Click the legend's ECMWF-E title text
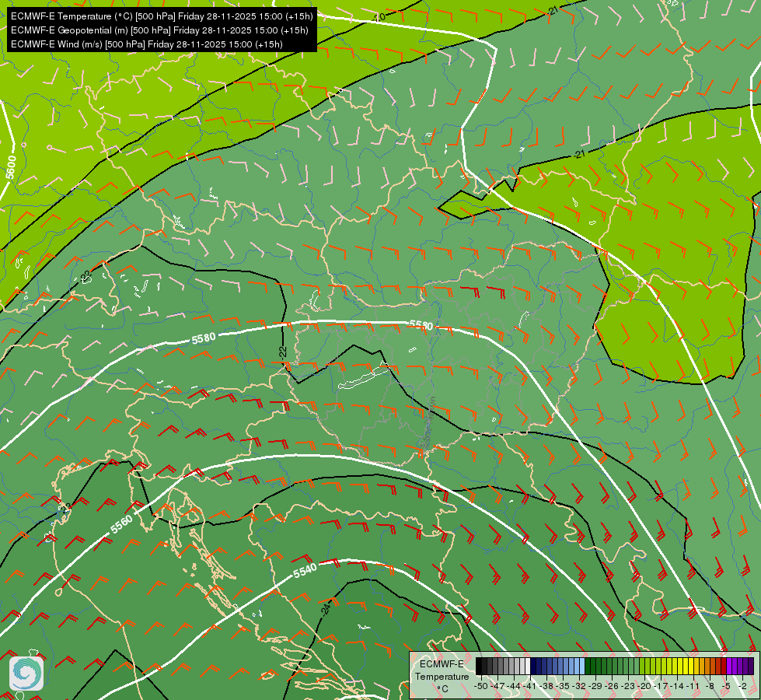Image resolution: width=761 pixels, height=700 pixels. (442, 664)
